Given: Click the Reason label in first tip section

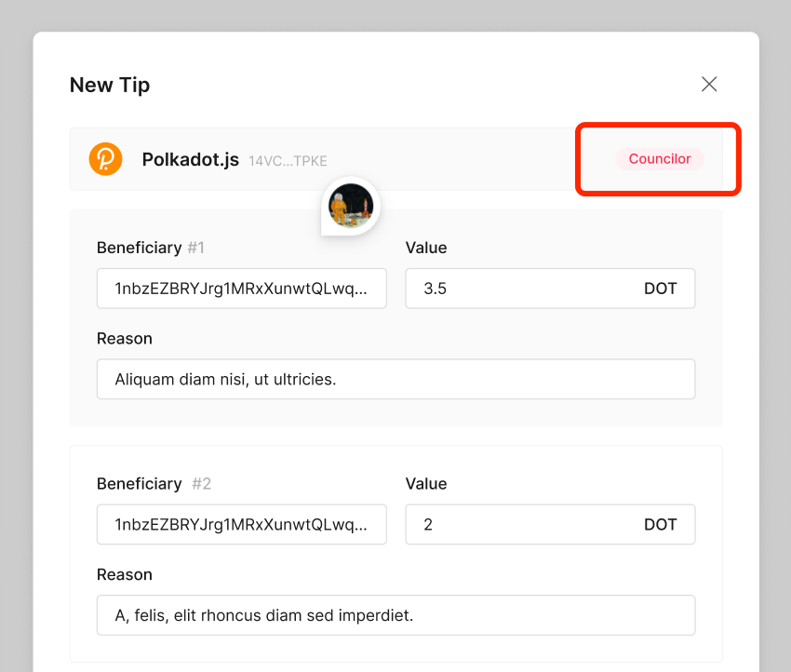Looking at the screenshot, I should 124,338.
